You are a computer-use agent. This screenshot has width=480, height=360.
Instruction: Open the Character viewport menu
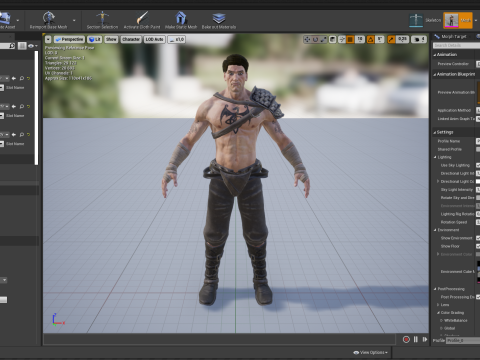(131, 39)
